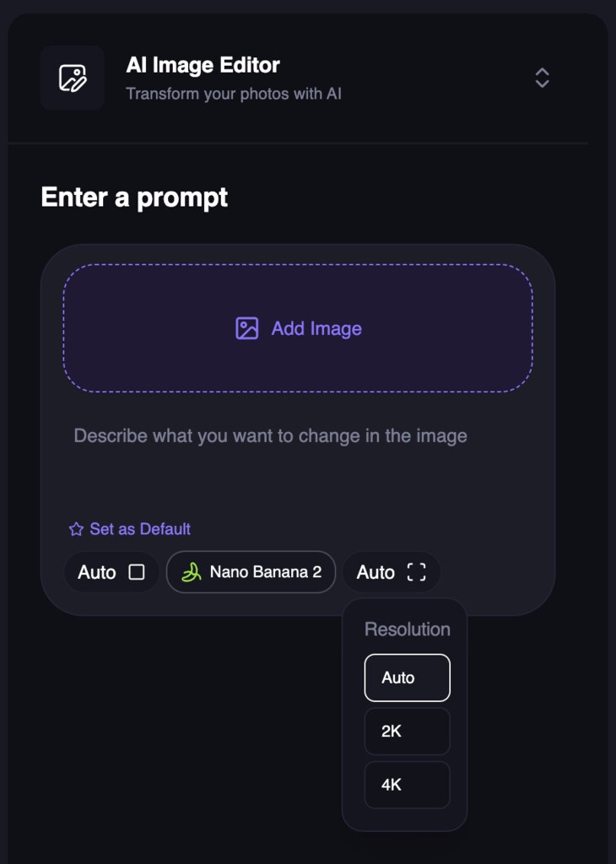
Task: Click the square aspect ratio icon beside Auto
Action: click(x=135, y=572)
